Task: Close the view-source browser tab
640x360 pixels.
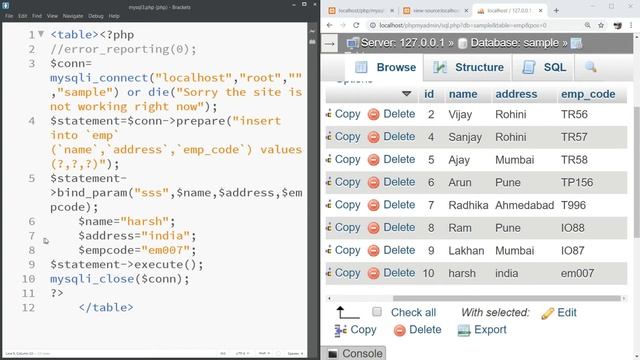Action: [x=466, y=11]
